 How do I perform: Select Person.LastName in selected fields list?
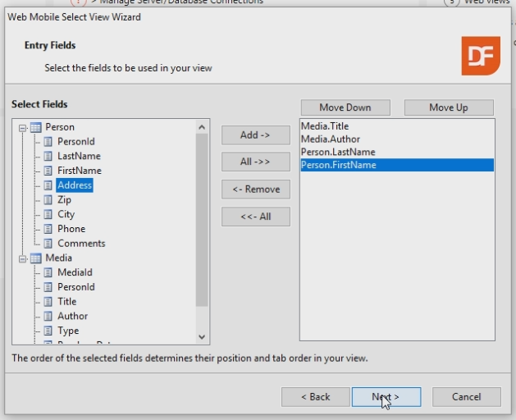click(337, 153)
